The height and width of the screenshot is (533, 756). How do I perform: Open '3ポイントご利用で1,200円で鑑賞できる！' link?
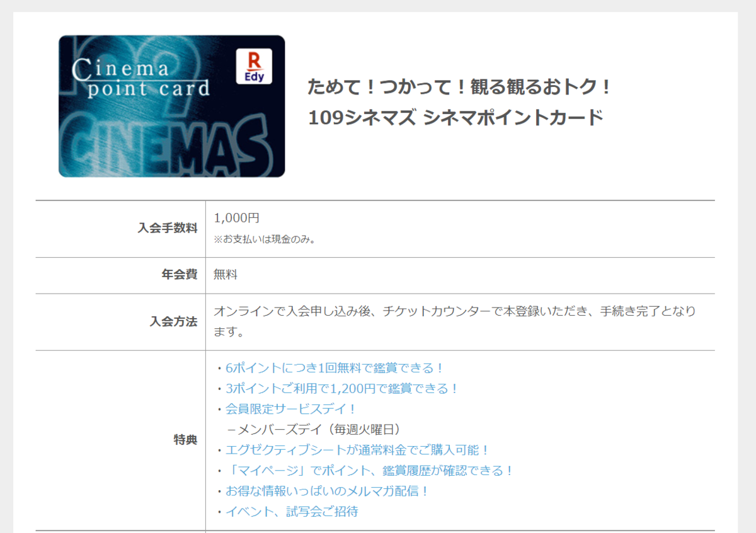pyautogui.click(x=342, y=389)
